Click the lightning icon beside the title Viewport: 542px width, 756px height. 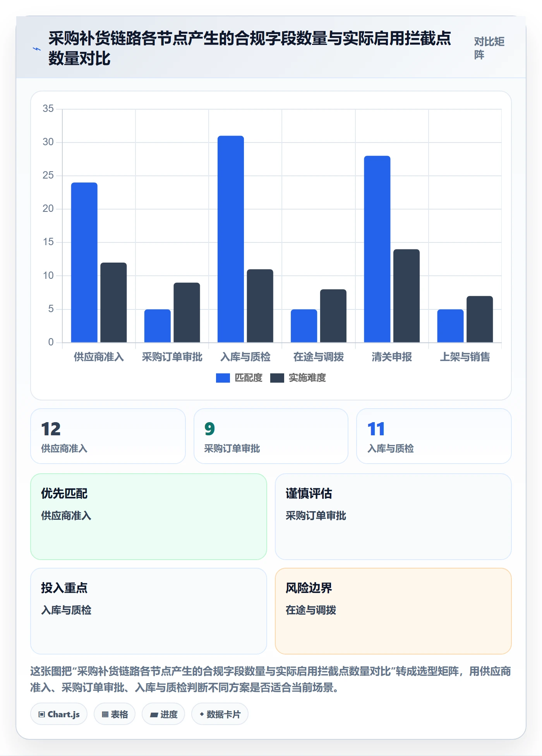pos(37,49)
